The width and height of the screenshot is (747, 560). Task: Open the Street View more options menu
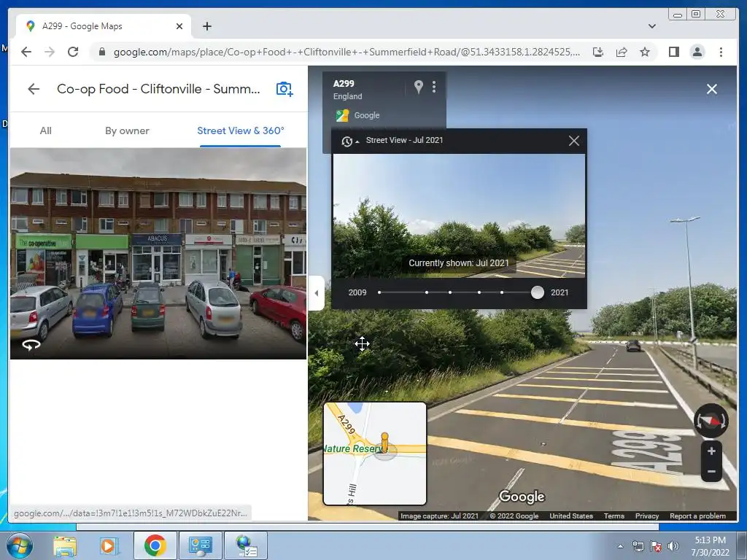point(434,87)
